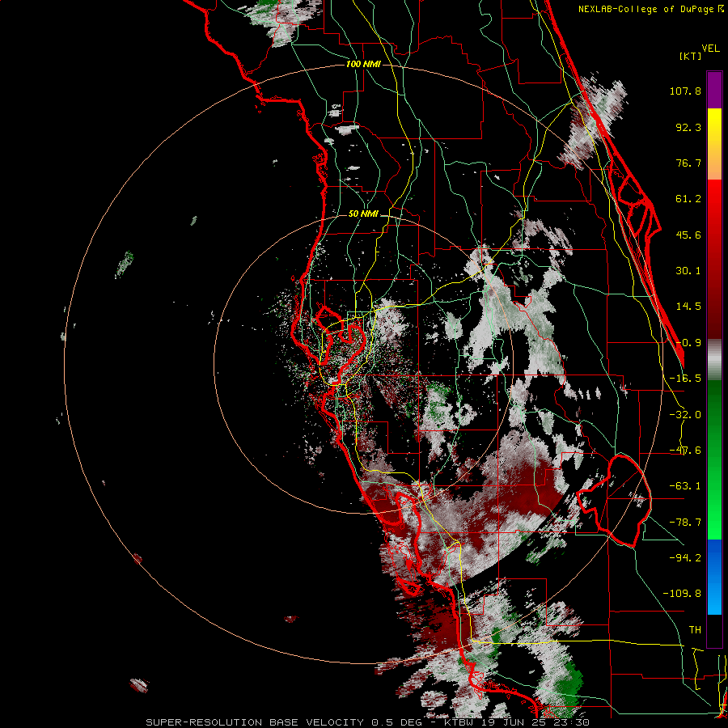Click the 92.3 velocity scale value

pos(688,127)
